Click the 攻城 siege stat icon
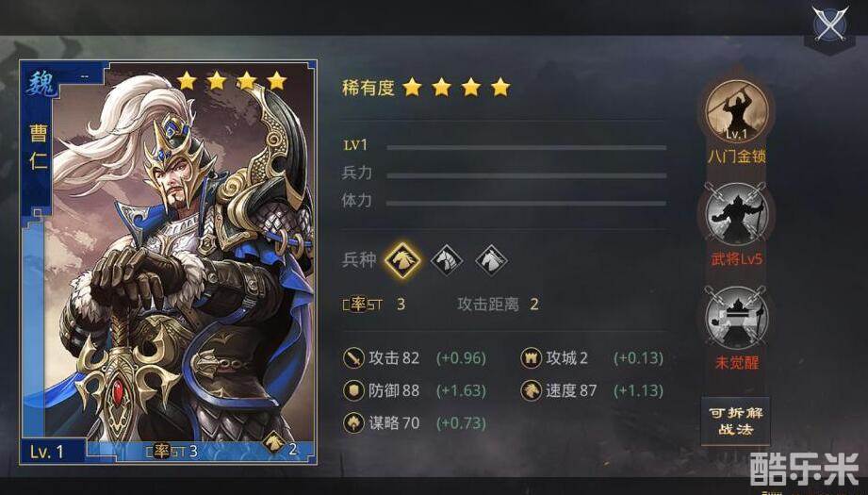This screenshot has width=868, height=495. (531, 357)
